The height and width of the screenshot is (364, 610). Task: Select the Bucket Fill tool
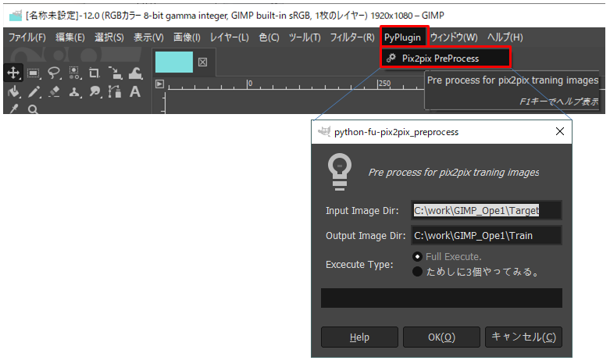coord(14,92)
